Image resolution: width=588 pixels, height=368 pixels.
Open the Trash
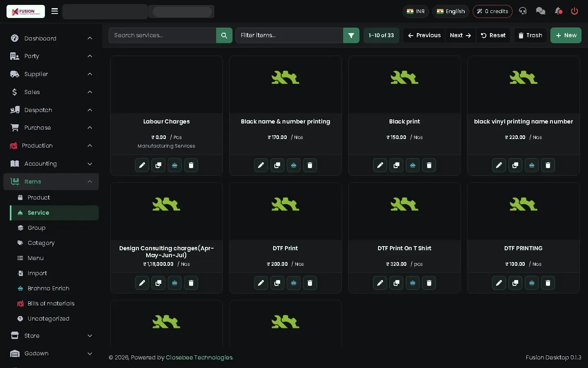530,36
